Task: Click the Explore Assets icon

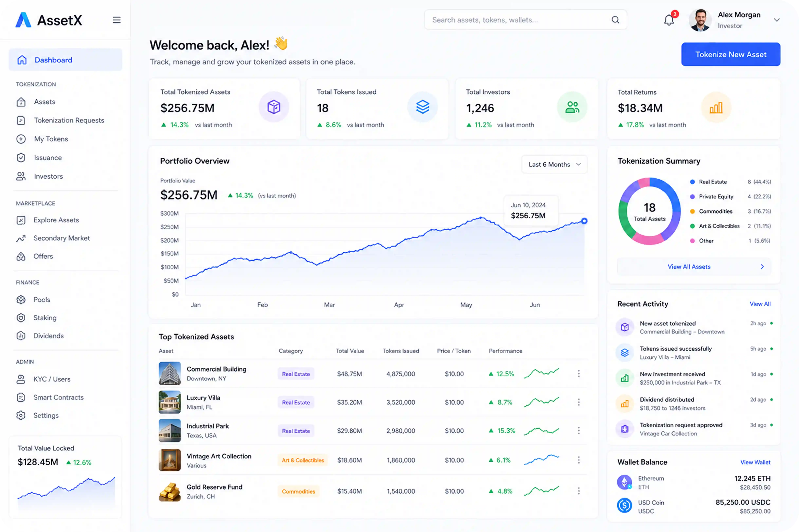Action: coord(21,220)
